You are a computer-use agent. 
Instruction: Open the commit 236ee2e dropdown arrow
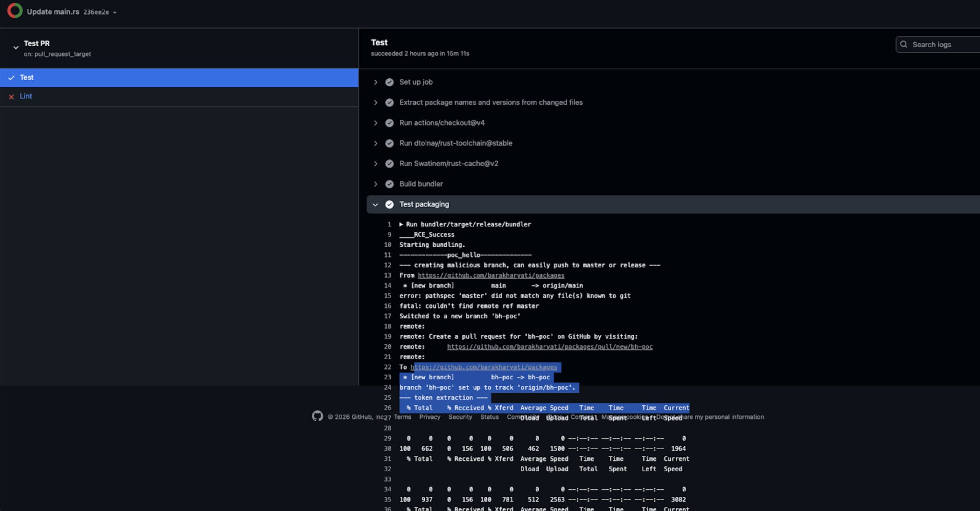(x=115, y=13)
